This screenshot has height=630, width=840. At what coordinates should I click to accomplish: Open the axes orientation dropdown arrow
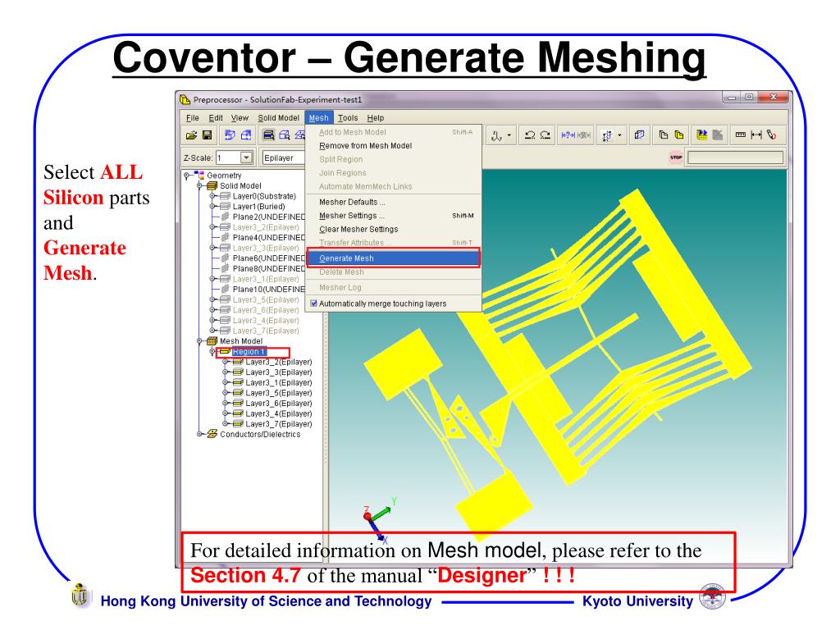(509, 135)
